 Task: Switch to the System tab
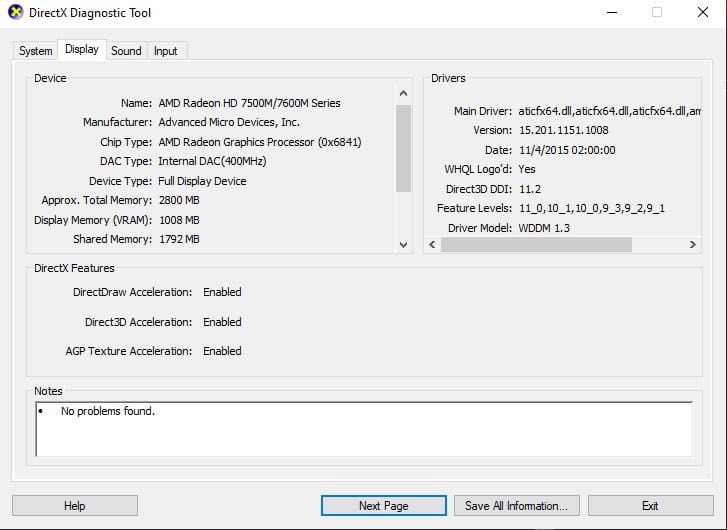tap(36, 51)
